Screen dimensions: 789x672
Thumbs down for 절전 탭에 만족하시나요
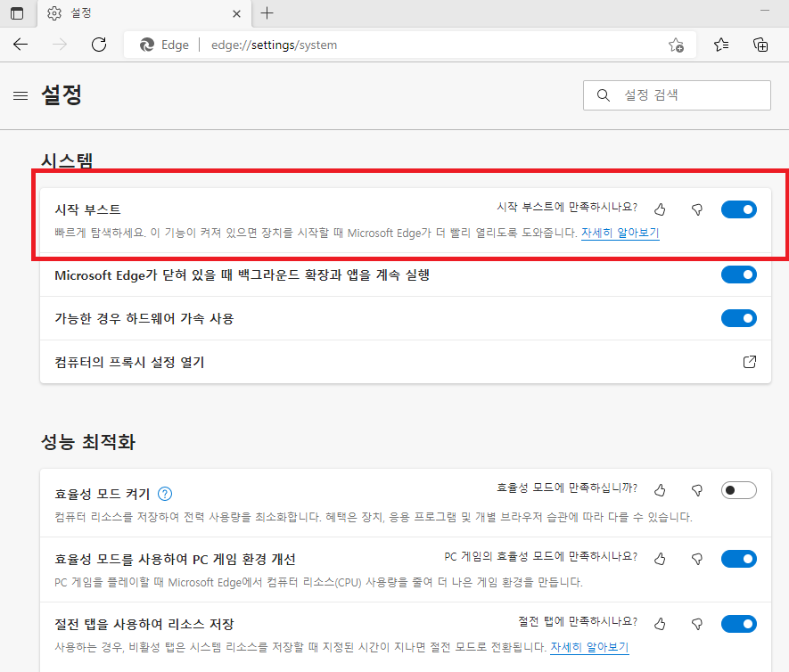697,624
